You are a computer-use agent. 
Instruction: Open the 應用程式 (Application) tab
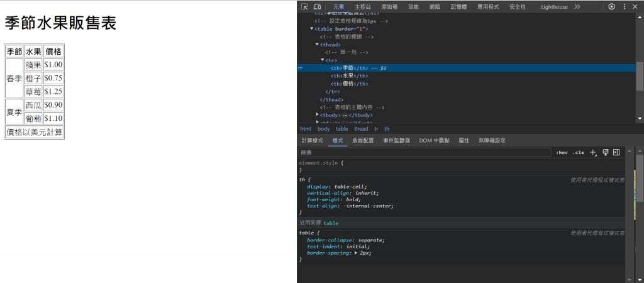pos(488,7)
